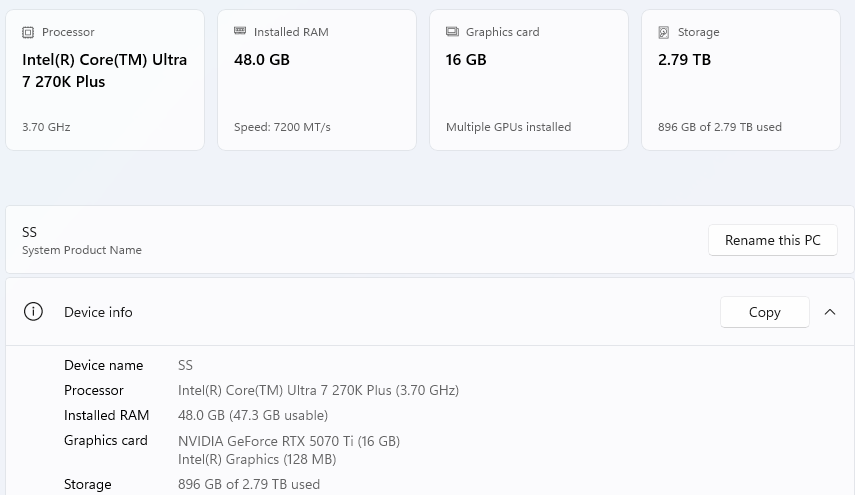Copy the device info
This screenshot has height=495, width=855.
tap(764, 312)
